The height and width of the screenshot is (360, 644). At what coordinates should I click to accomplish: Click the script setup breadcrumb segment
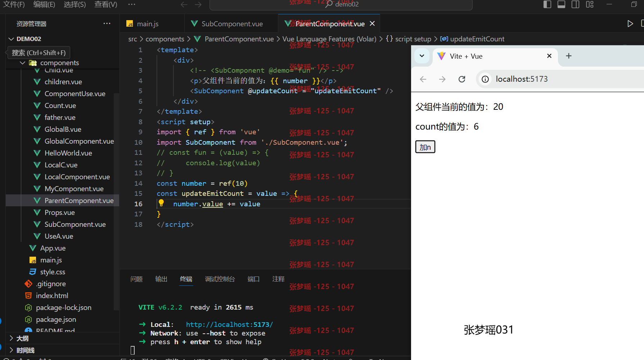pos(413,39)
